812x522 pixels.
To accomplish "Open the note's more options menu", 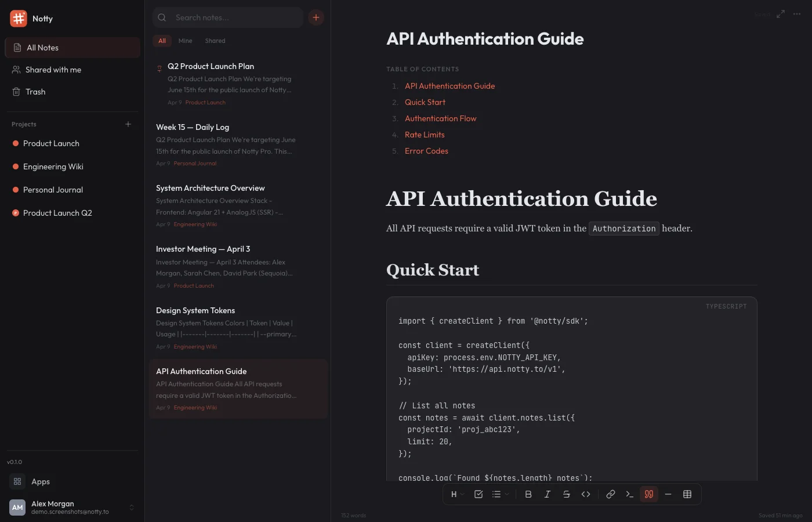I will click(x=797, y=14).
